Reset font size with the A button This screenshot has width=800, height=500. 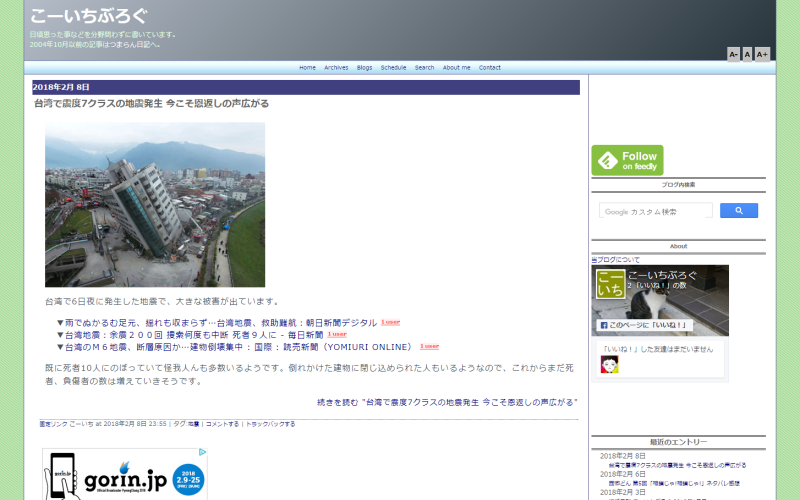point(747,54)
